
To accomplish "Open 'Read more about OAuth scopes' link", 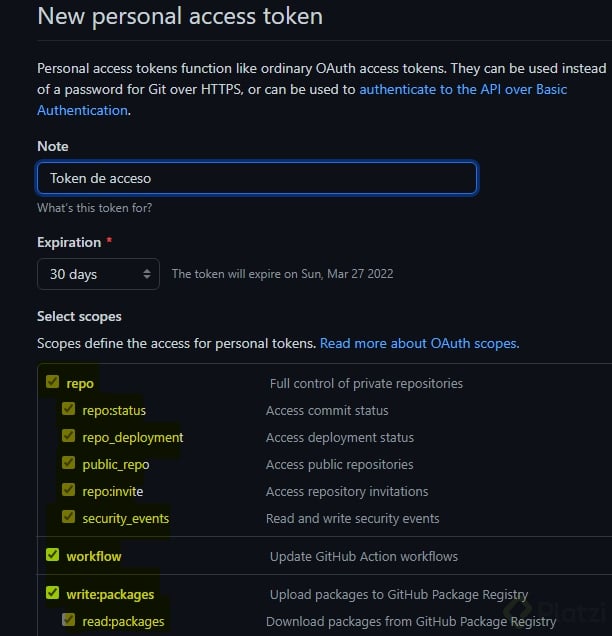I will tap(419, 343).
